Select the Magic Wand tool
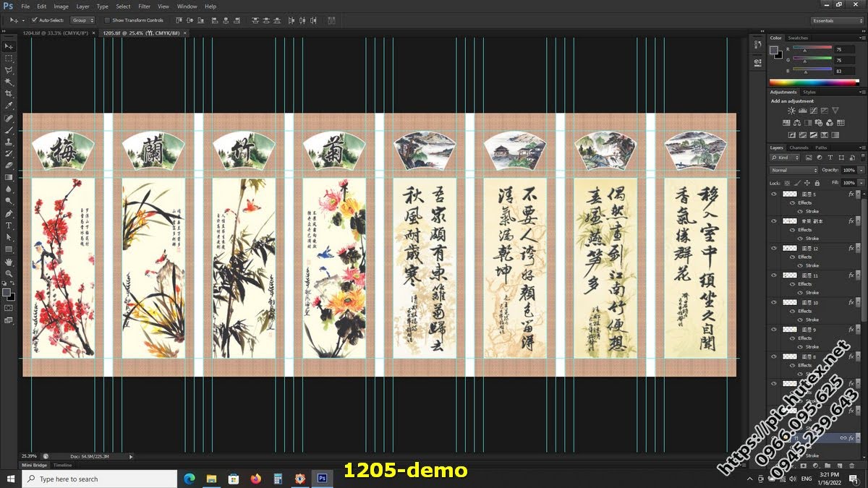Image resolution: width=868 pixels, height=488 pixels. click(9, 81)
